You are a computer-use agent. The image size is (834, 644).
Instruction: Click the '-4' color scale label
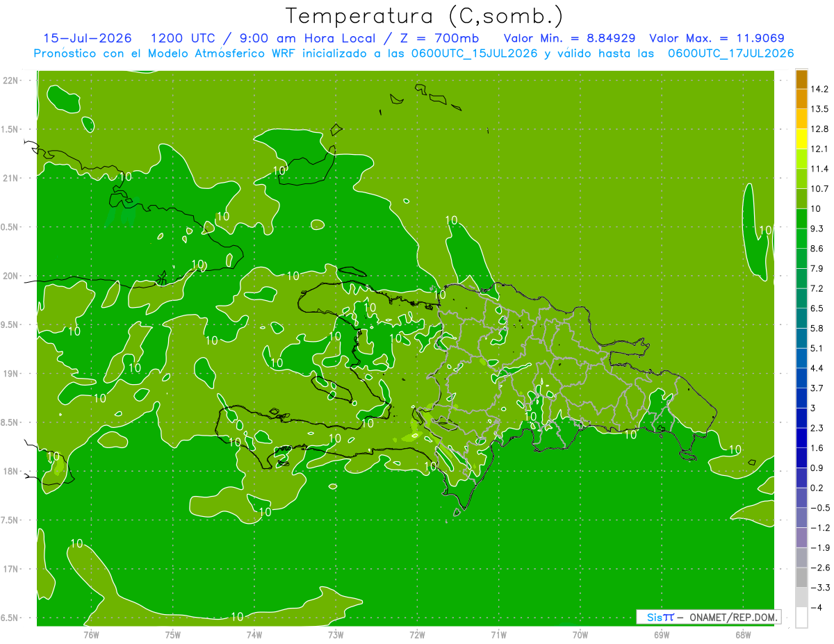point(817,607)
